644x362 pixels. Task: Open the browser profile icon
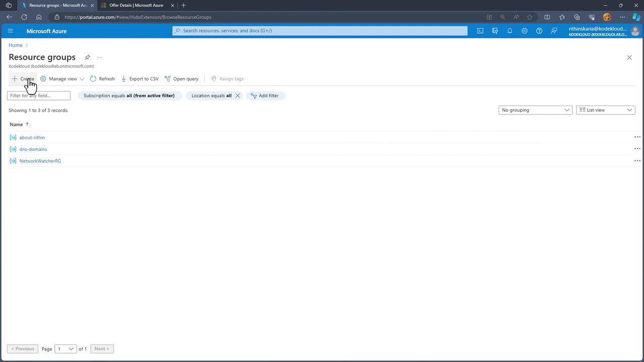607,17
